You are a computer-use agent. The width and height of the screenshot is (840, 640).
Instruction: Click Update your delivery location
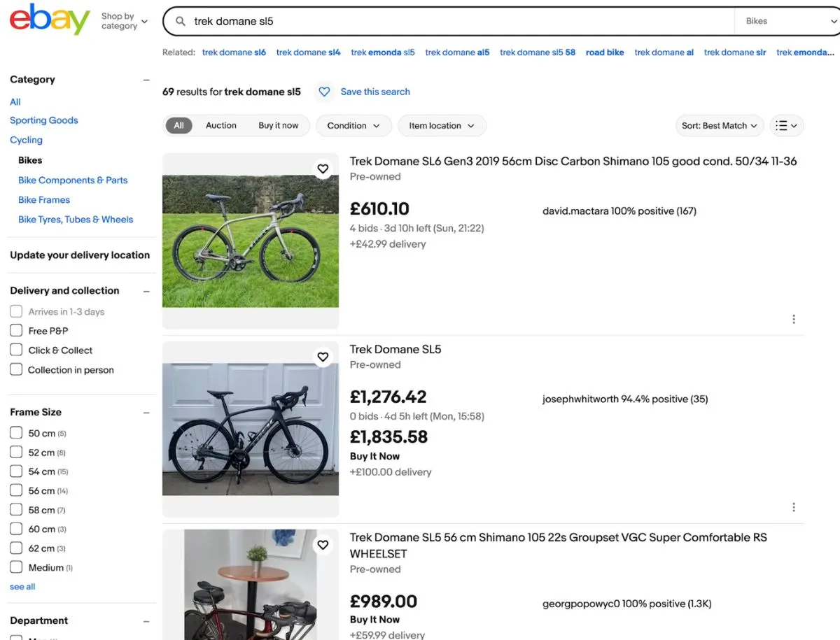point(80,255)
